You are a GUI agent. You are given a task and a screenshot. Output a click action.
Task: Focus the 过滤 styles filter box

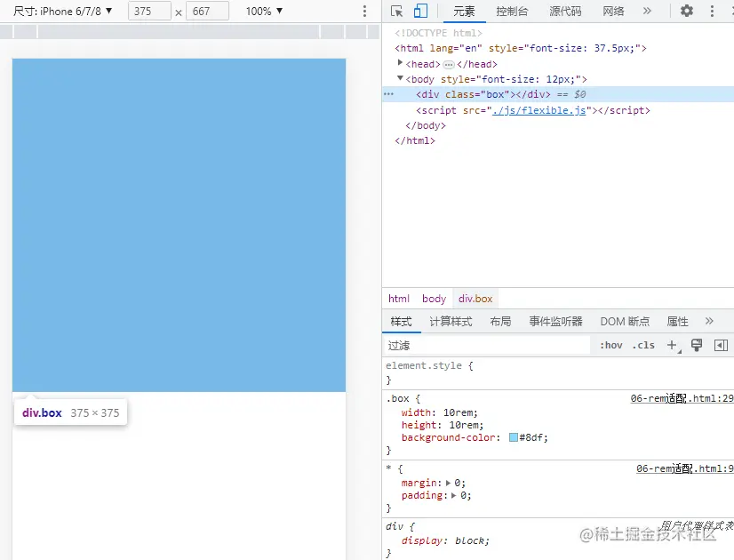tap(487, 345)
